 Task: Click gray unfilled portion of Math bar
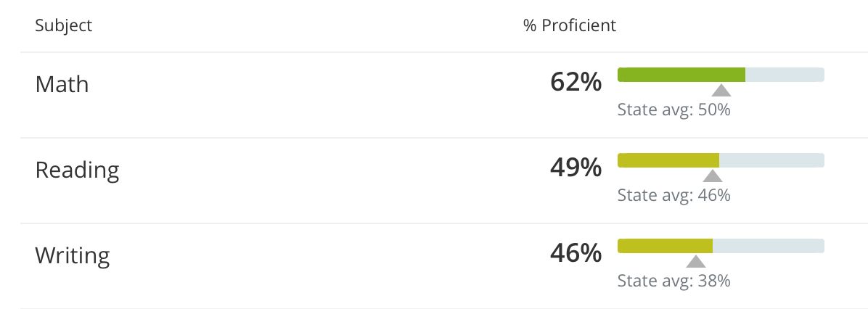[785, 75]
